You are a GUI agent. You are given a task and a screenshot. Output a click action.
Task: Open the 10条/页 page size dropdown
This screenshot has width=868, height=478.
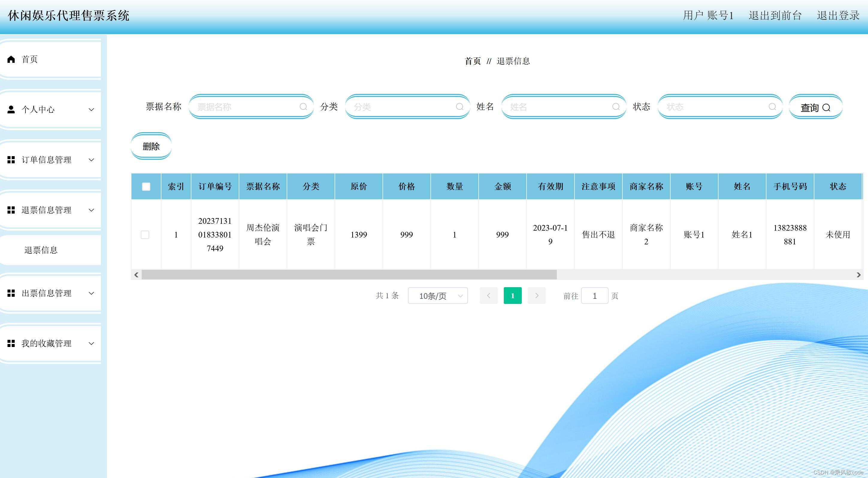tap(437, 296)
